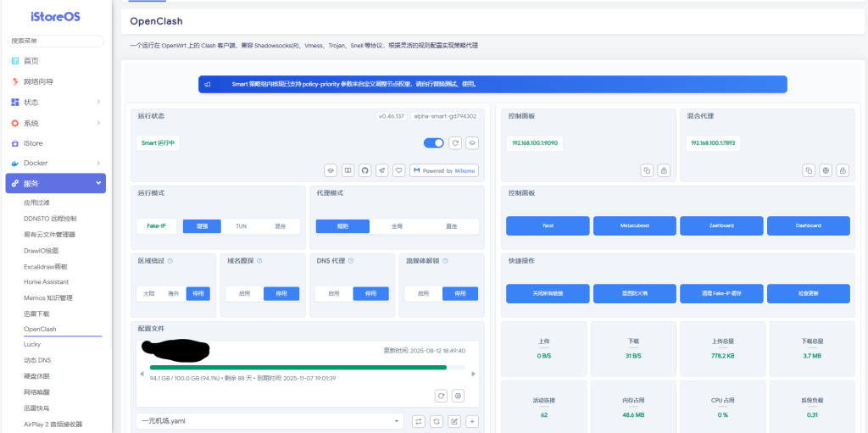Click 关闭所有链接 quick action
868x433 pixels.
(548, 293)
